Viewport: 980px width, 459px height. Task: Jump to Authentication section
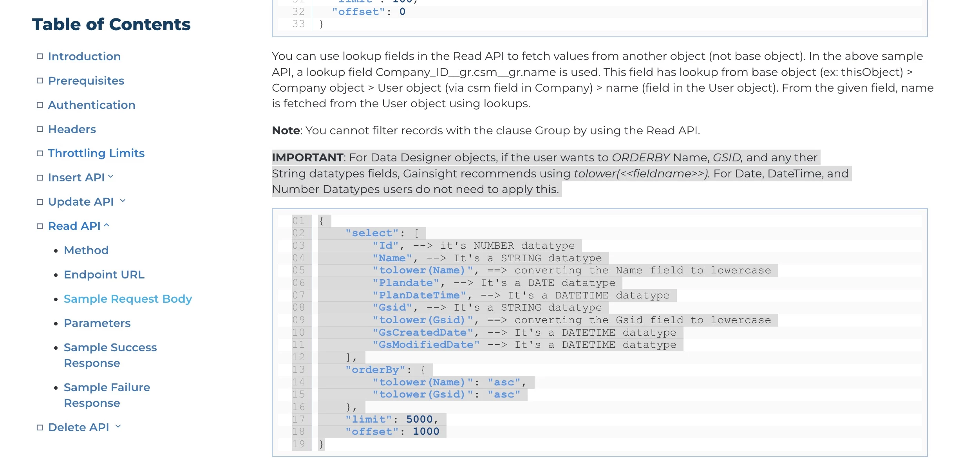tap(92, 105)
